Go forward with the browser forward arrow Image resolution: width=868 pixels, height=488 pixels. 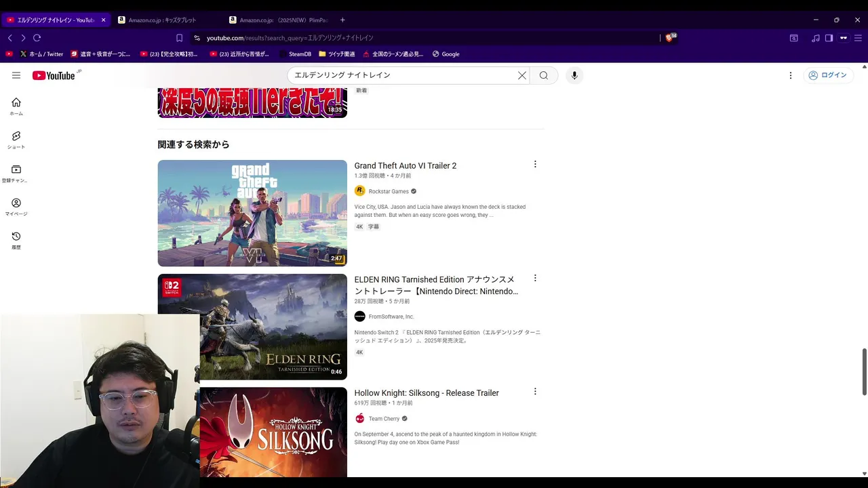23,38
